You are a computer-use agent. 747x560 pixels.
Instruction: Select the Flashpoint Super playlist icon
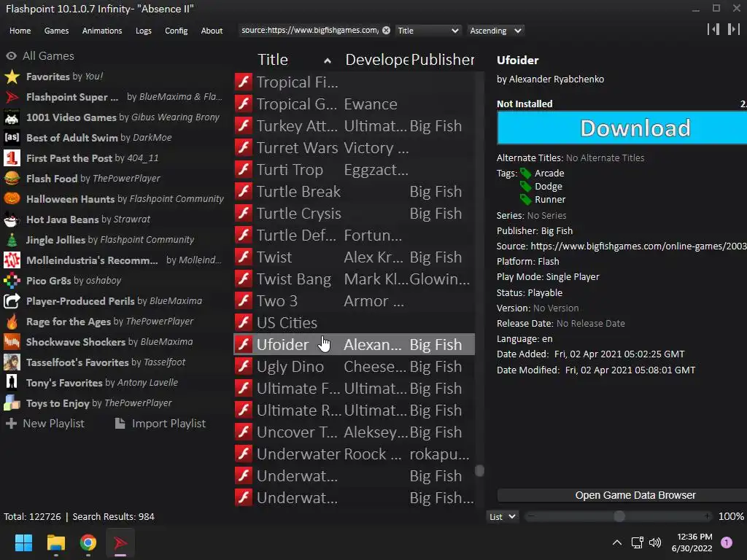tap(12, 97)
